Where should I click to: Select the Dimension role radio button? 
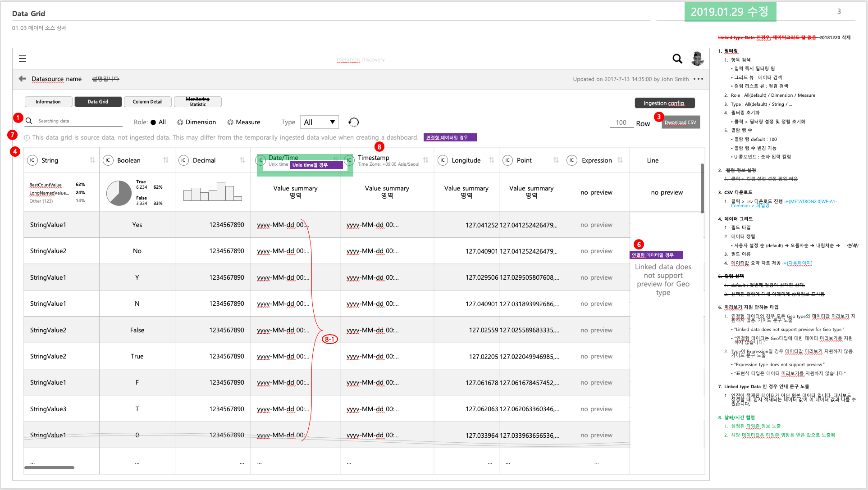click(x=180, y=122)
